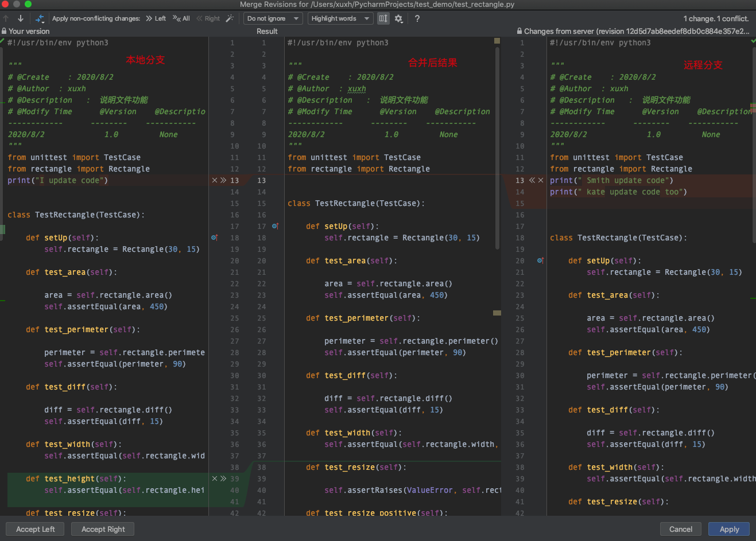The width and height of the screenshot is (756, 541).
Task: Go to previous difference arrow
Action: coord(6,18)
